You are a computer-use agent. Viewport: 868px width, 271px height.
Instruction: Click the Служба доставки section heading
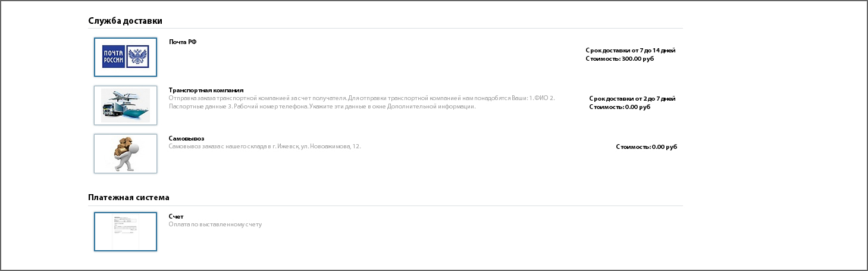click(x=126, y=20)
